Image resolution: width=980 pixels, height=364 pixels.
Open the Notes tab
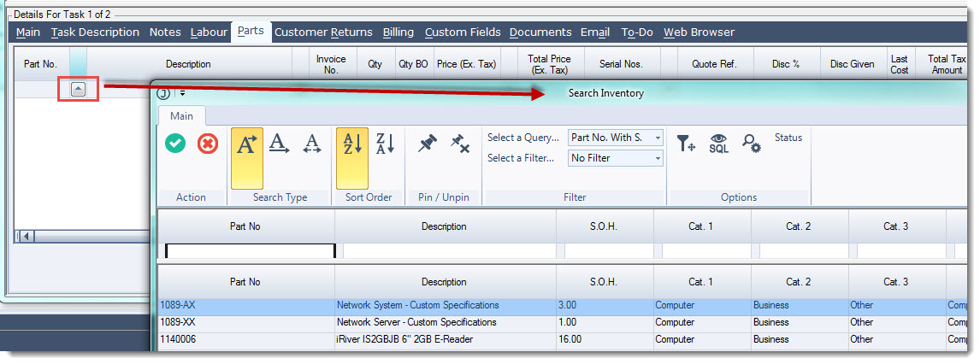(x=165, y=32)
